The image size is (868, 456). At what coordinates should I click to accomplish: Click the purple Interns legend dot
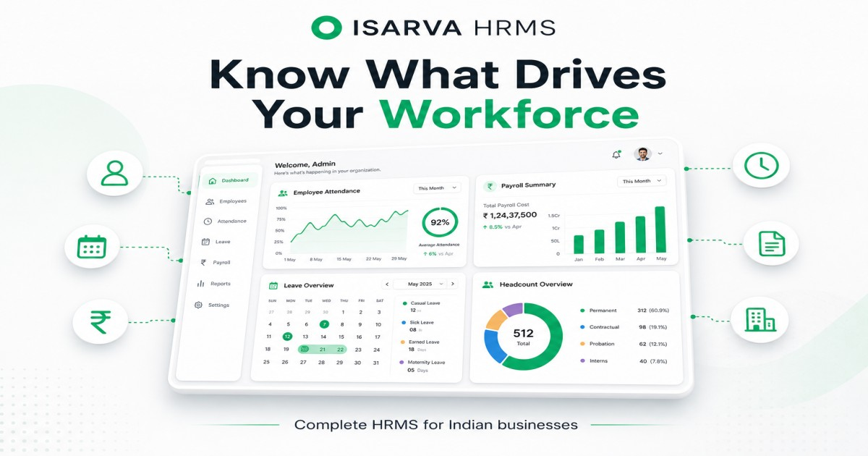tap(582, 361)
